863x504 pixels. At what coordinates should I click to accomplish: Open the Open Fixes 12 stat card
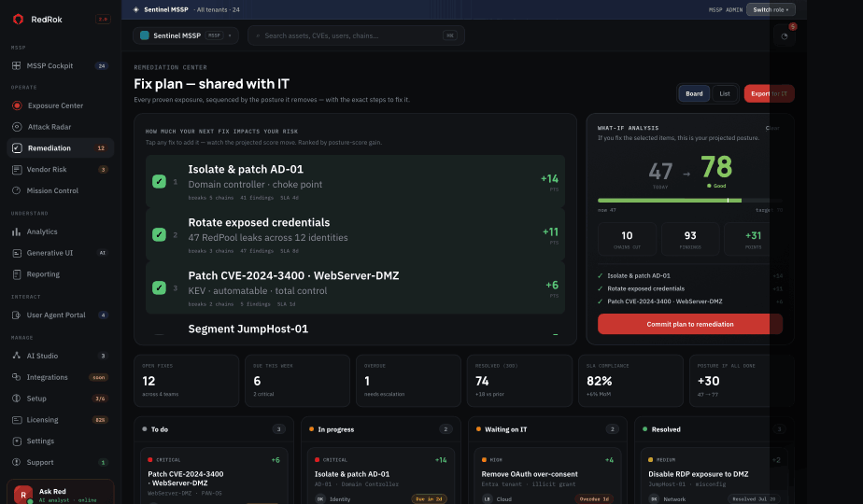coord(187,381)
